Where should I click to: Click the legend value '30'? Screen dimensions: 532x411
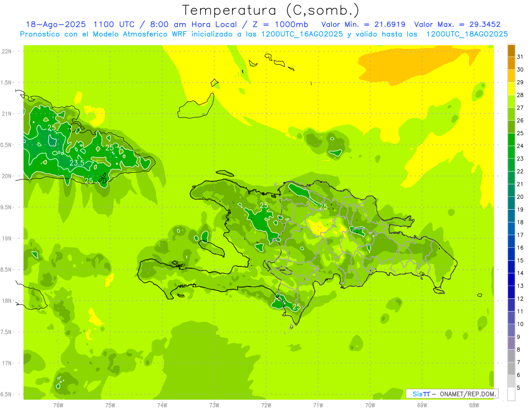(x=520, y=70)
